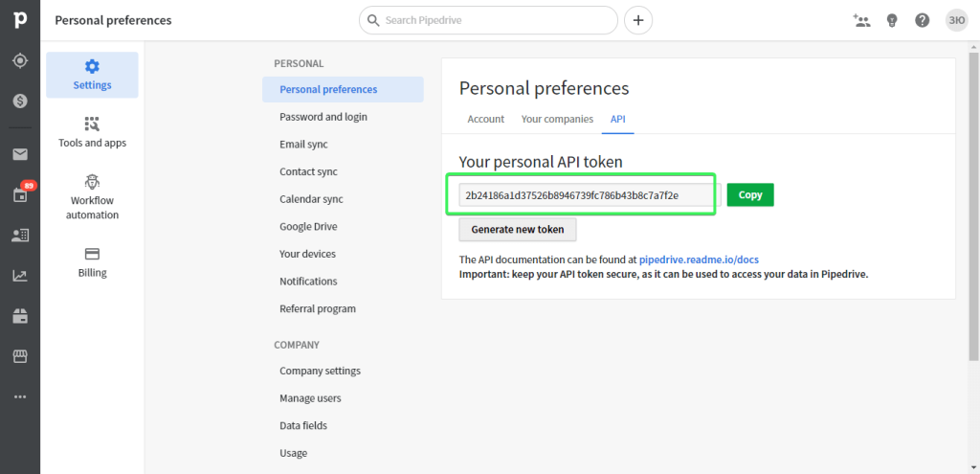Click the green Copy button
980x474 pixels.
point(750,194)
